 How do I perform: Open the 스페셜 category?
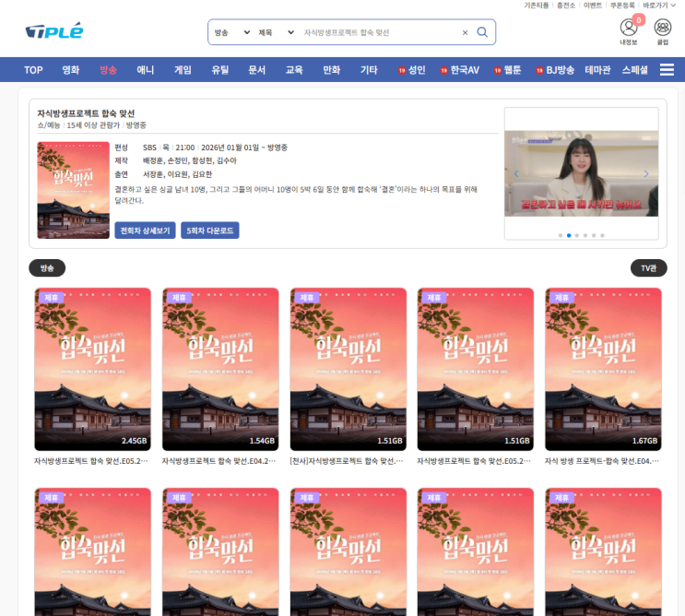[x=635, y=70]
